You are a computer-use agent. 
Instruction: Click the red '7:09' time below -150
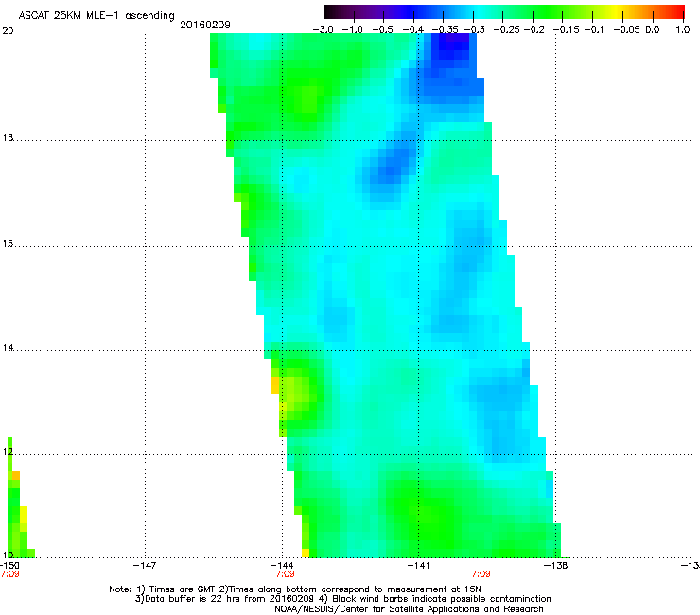pyautogui.click(x=9, y=574)
